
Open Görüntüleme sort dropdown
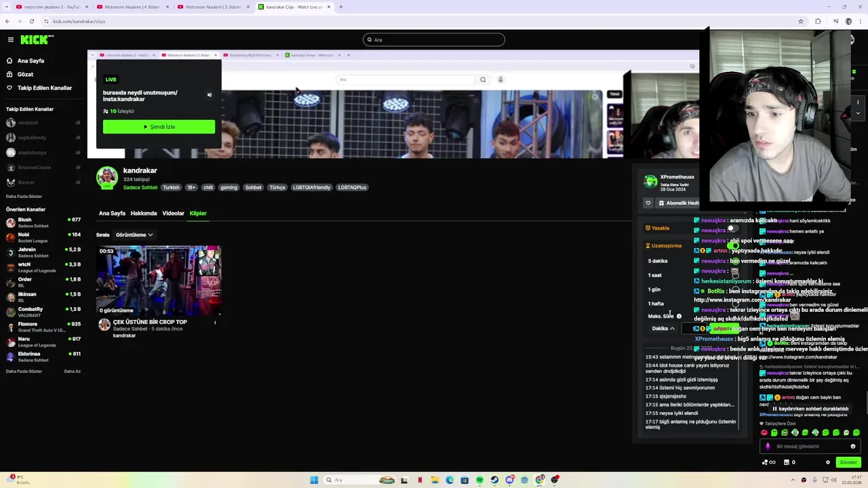click(134, 235)
